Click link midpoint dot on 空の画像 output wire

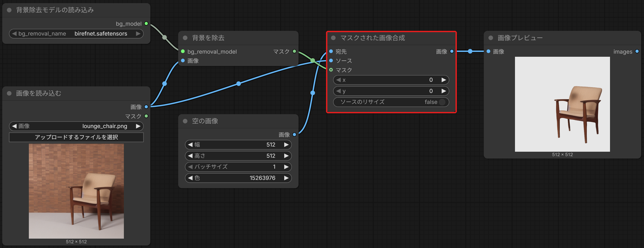(x=313, y=93)
